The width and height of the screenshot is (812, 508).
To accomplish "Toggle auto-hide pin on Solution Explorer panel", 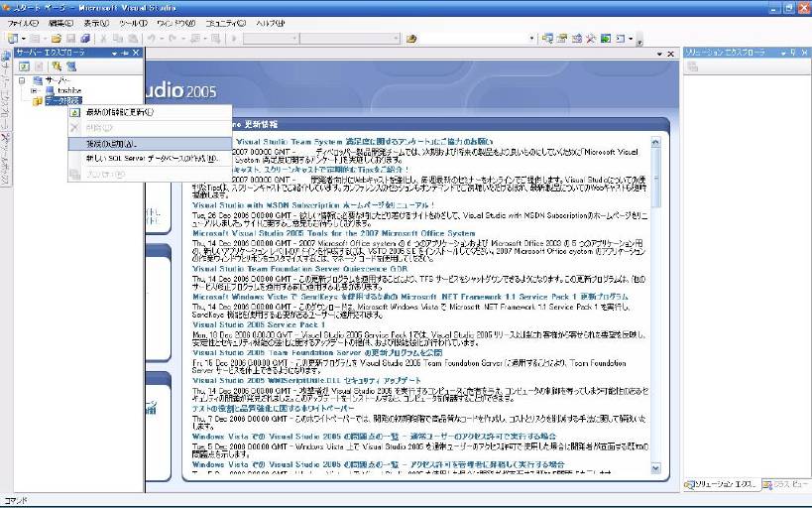I will pos(793,53).
